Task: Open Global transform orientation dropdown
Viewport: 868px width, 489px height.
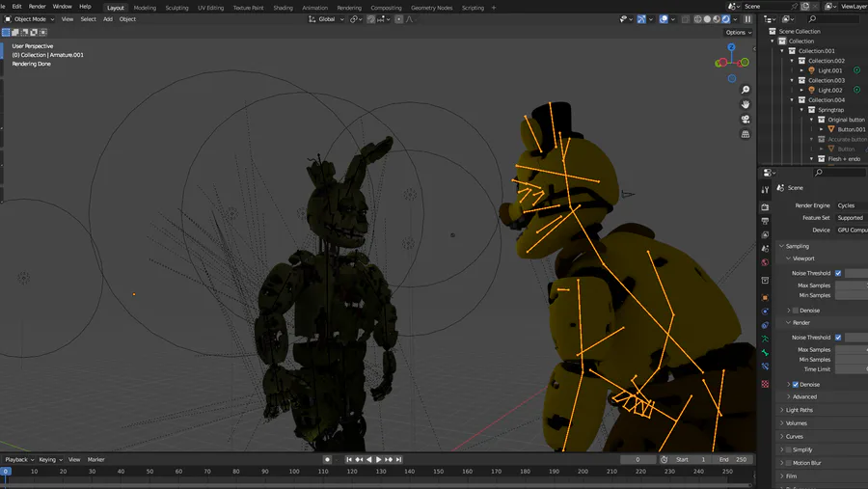Action: [x=326, y=19]
